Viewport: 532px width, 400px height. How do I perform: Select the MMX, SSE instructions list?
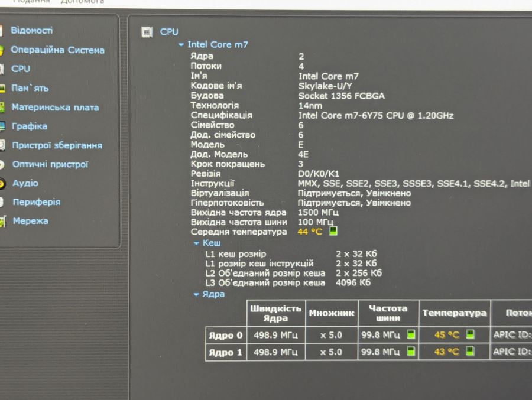[414, 184]
